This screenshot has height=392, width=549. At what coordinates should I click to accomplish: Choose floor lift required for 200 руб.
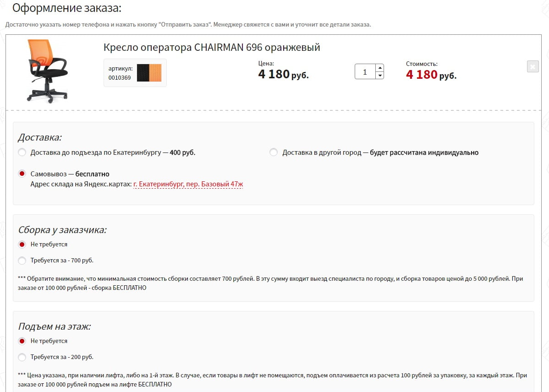[22, 357]
